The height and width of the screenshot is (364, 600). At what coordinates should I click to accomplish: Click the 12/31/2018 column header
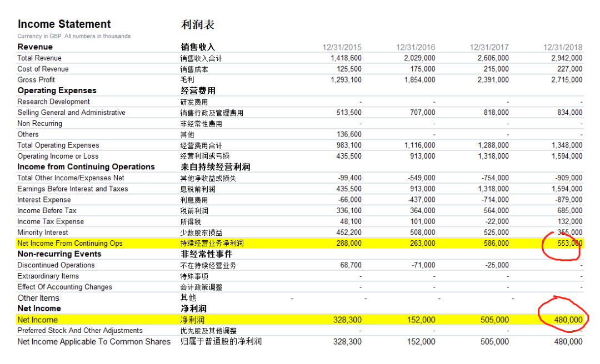[563, 47]
